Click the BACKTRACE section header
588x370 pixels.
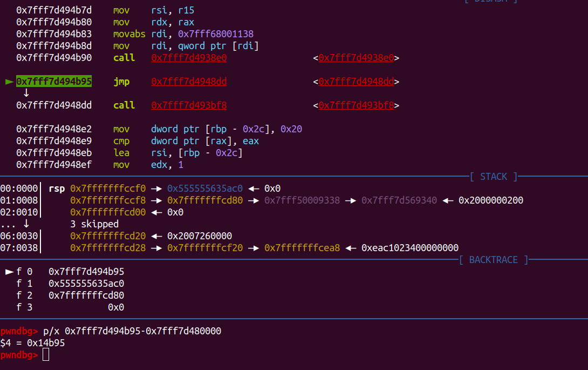click(x=493, y=260)
